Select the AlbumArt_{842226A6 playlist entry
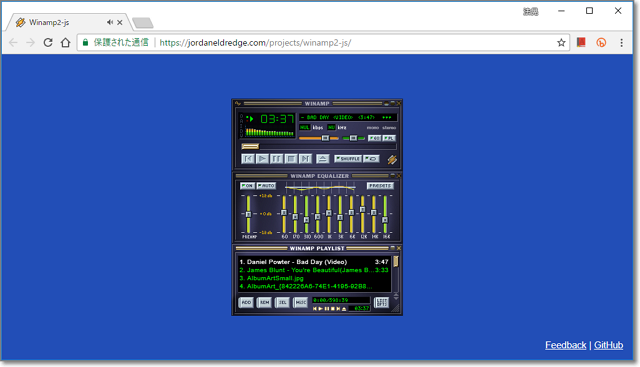The width and height of the screenshot is (640, 367). [x=314, y=287]
